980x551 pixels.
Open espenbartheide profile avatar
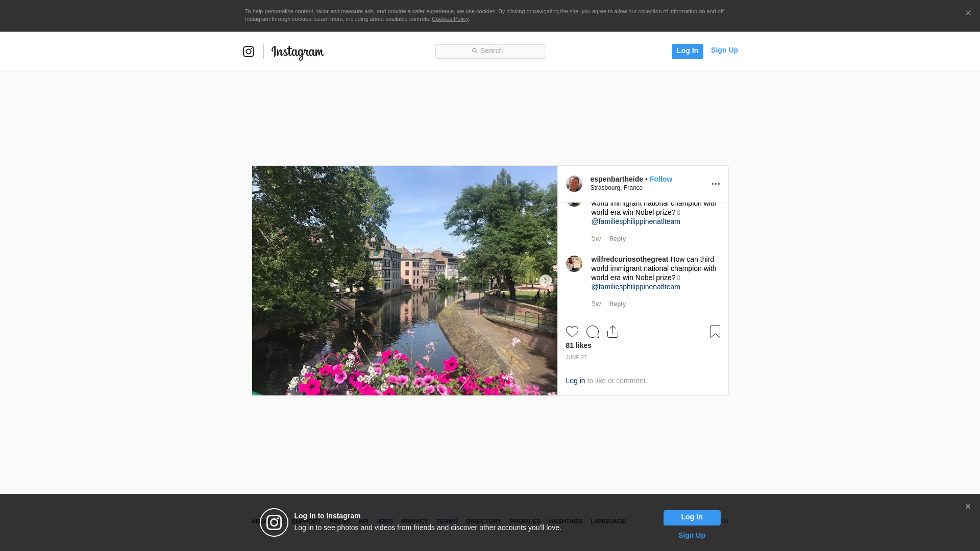point(574,184)
